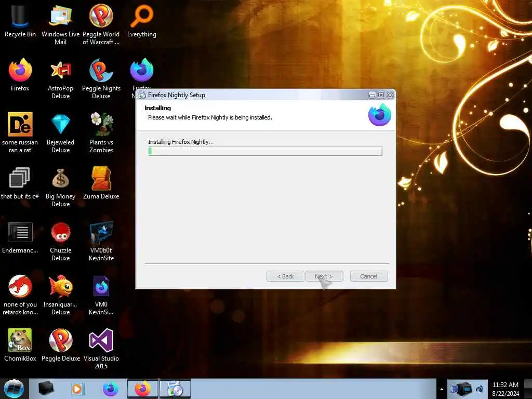Select Plants vs Zombies icon
Viewport: 532px width, 399px height.
point(101,132)
